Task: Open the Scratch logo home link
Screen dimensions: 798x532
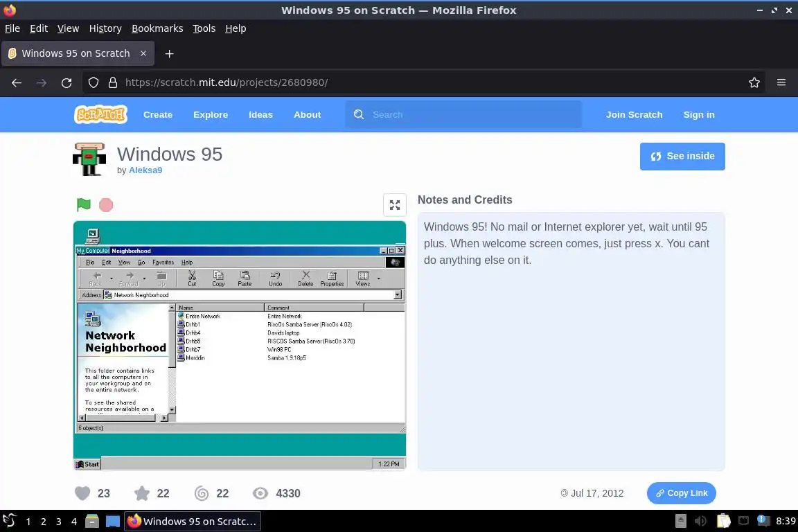Action: click(x=100, y=114)
